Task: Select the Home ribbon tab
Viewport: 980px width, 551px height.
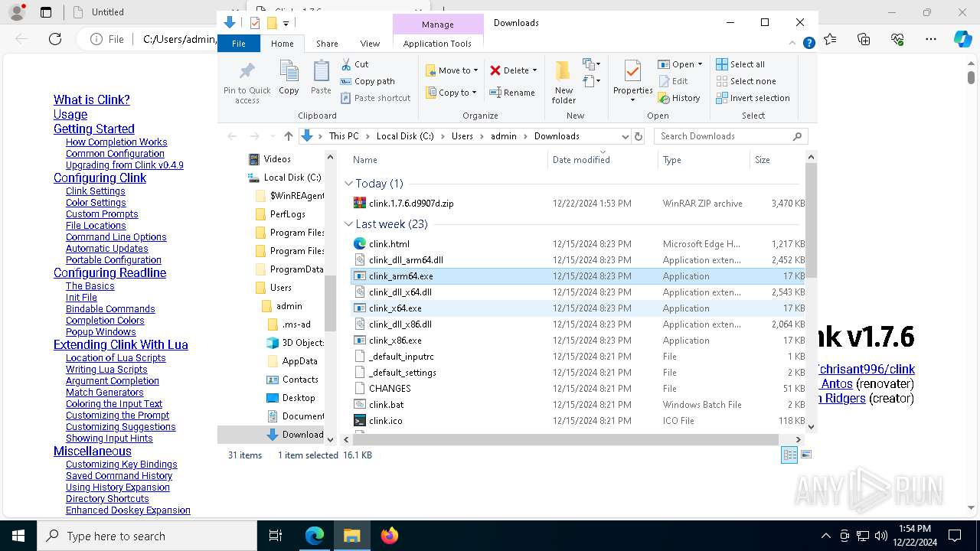Action: click(x=282, y=44)
